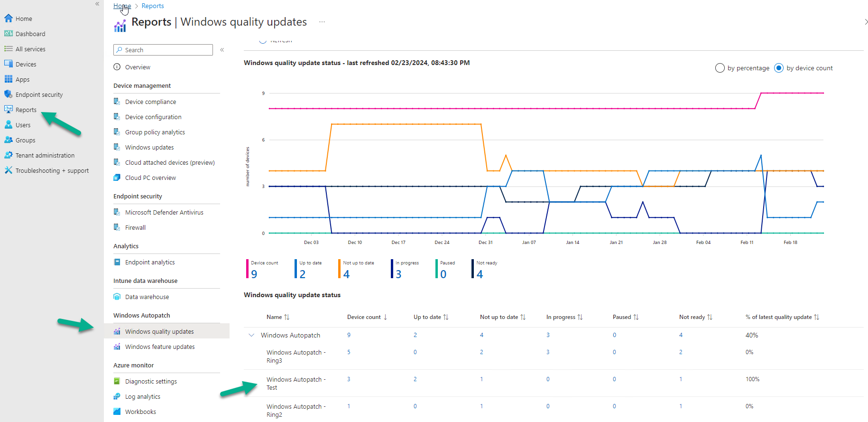Click the Cloud attached devices icon
The height and width of the screenshot is (422, 868).
tap(117, 162)
